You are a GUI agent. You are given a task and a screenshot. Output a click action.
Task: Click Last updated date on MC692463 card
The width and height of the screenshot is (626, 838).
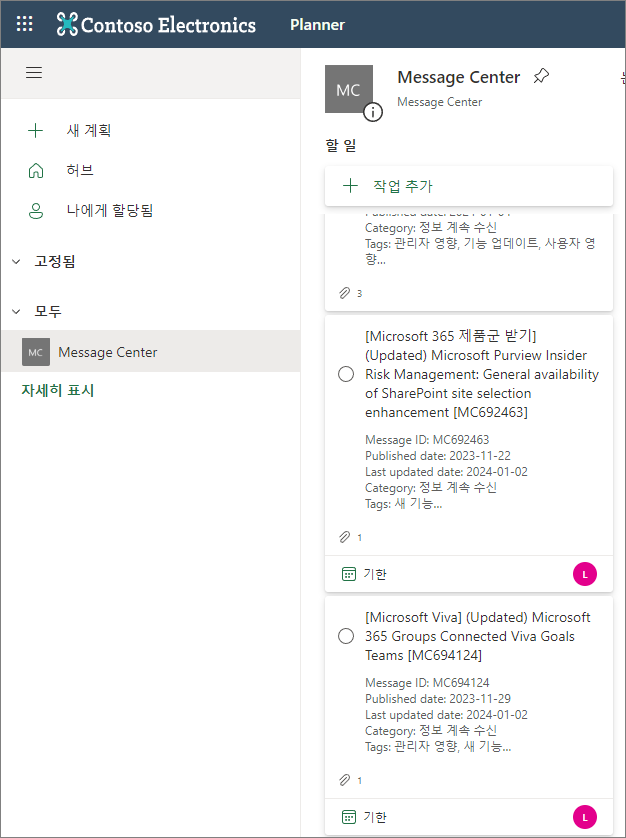point(446,472)
